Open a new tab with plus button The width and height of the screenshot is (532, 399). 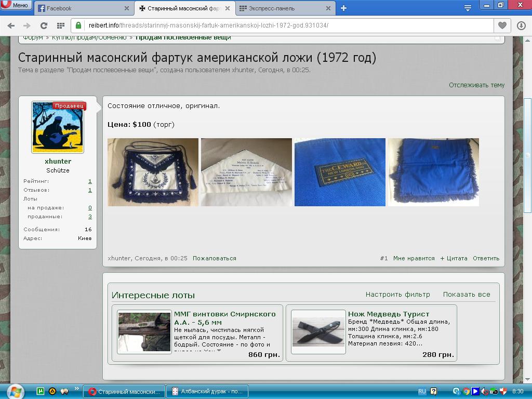[344, 8]
